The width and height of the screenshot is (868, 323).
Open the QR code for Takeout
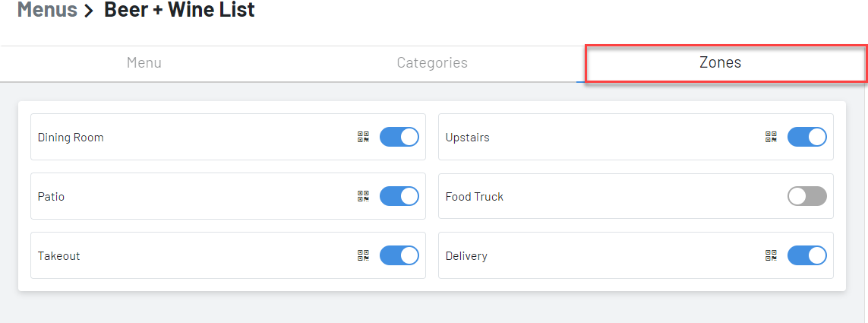pyautogui.click(x=363, y=255)
